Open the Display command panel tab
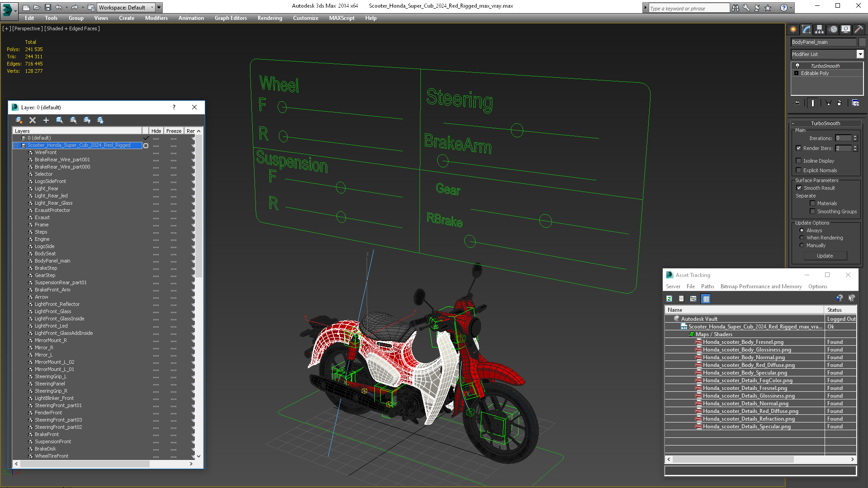Screen dimensions: 868x488 click(846, 29)
